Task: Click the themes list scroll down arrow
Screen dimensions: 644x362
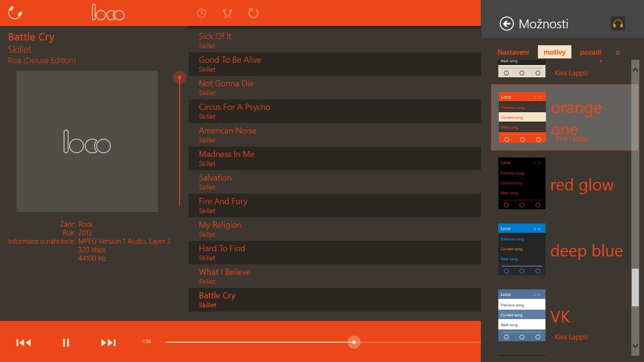Action: coord(635,346)
